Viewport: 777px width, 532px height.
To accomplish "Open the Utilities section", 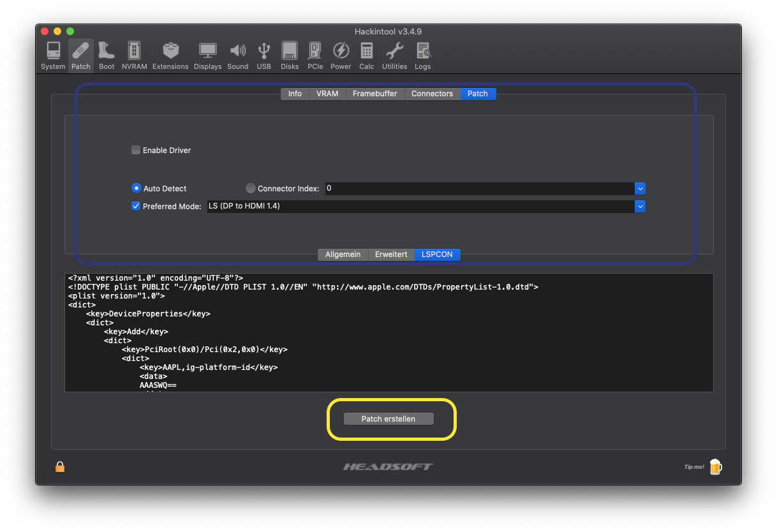I will point(395,55).
